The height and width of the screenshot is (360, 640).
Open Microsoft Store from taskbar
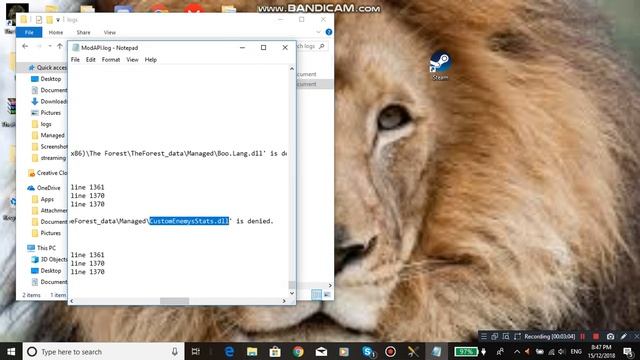pos(275,351)
